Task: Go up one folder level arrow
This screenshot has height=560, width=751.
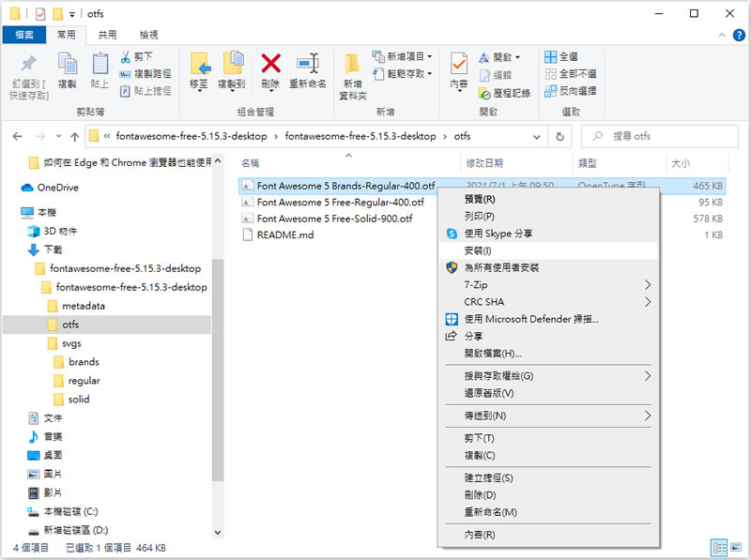Action: (x=75, y=137)
